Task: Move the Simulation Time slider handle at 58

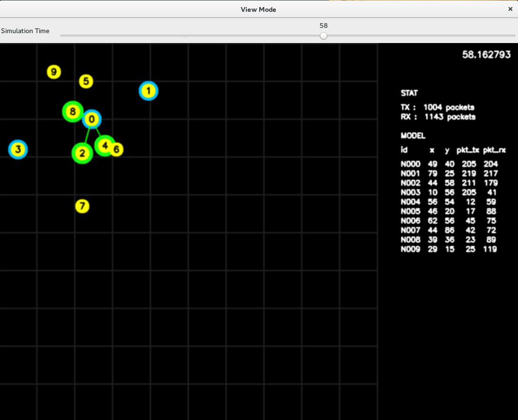Action: [x=324, y=35]
